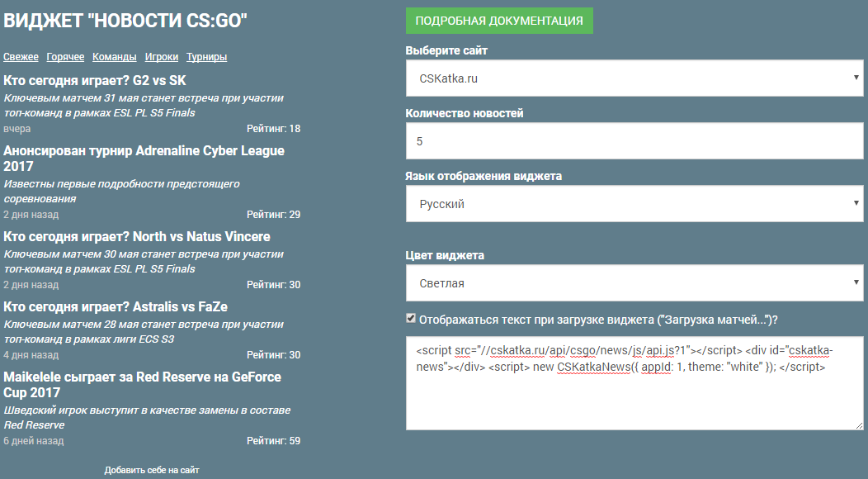This screenshot has height=479, width=868.
Task: Click the 'ВИДЖЕТ "НОВОСТИ CS:GO"' heading
Action: pos(125,21)
